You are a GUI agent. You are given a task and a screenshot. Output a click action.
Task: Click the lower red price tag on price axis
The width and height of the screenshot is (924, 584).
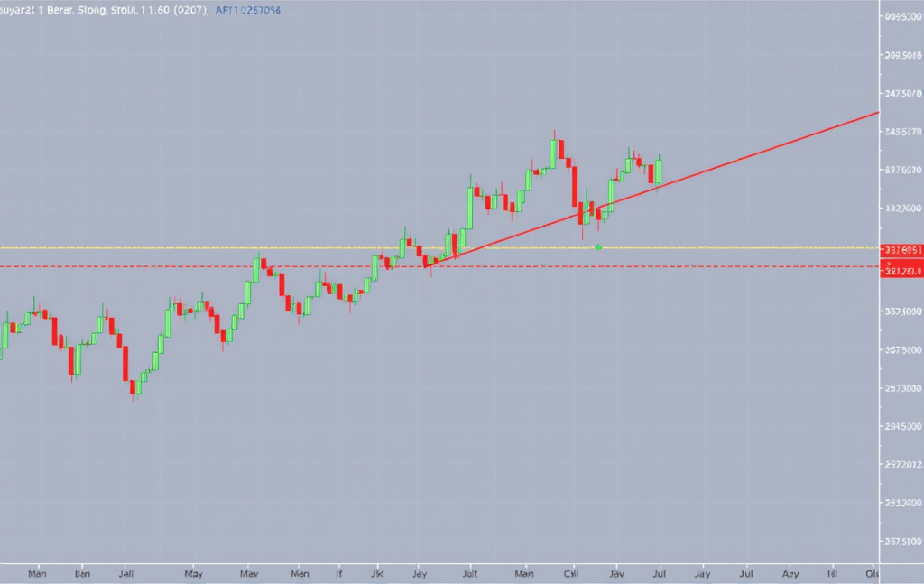[x=901, y=271]
